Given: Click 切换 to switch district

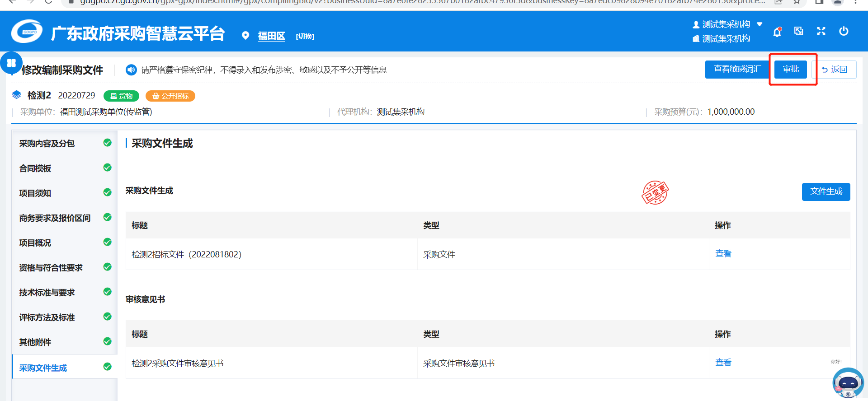Looking at the screenshot, I should [305, 37].
